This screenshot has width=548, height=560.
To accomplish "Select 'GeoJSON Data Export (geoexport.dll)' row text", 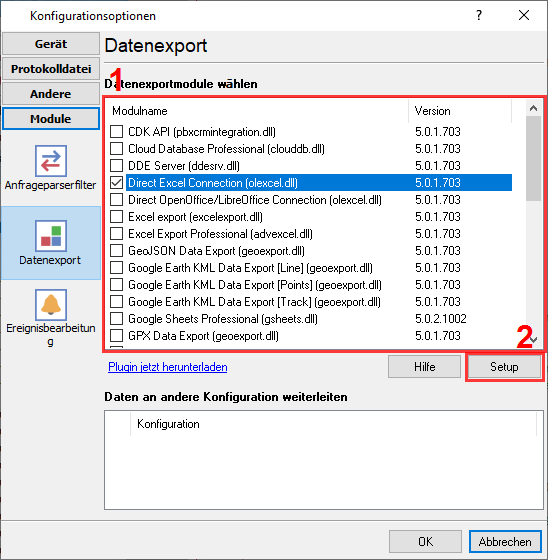I will pos(216,251).
